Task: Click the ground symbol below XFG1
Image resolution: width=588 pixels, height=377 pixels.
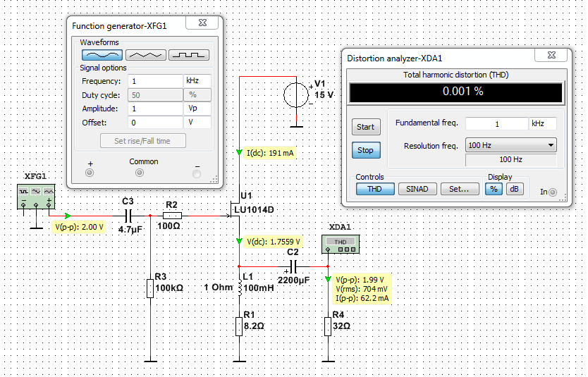Action: coord(36,228)
